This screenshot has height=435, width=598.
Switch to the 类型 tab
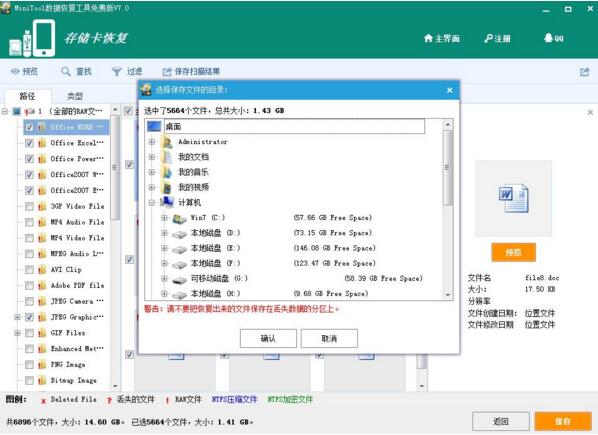coord(75,96)
